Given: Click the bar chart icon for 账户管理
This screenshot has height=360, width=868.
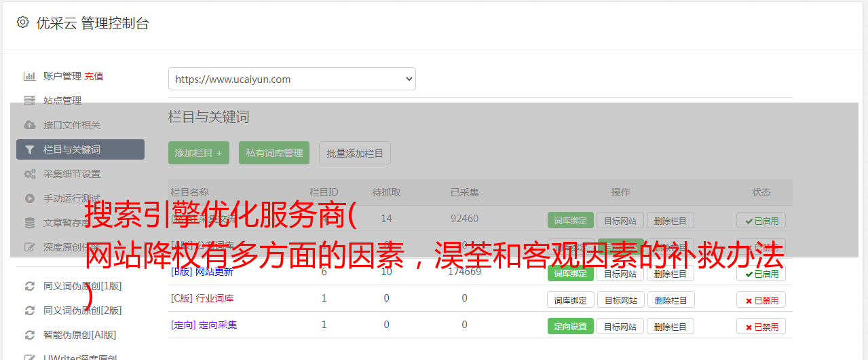Looking at the screenshot, I should click(x=29, y=76).
